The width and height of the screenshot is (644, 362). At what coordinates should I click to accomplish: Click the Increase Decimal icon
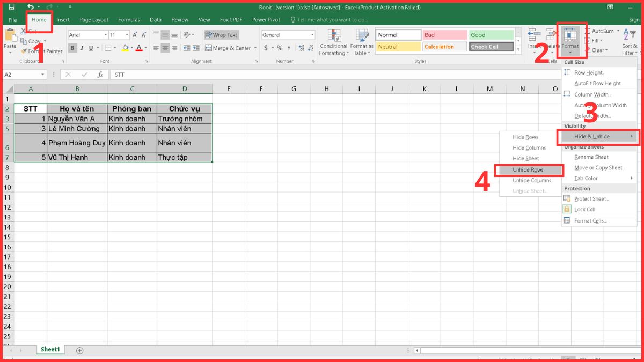301,48
